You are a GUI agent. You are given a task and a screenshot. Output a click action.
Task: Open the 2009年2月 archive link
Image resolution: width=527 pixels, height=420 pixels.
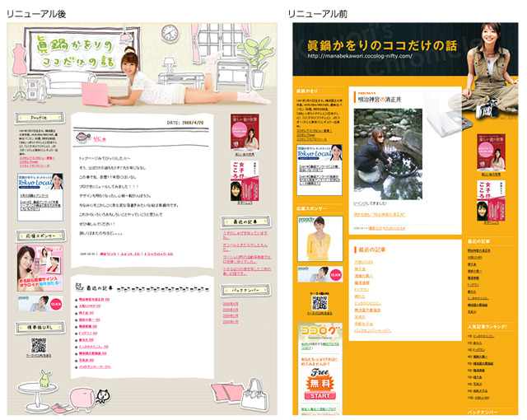[x=231, y=316]
